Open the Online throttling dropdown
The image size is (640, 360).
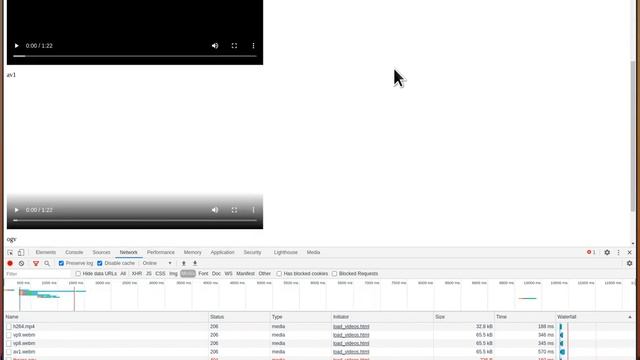(x=157, y=263)
